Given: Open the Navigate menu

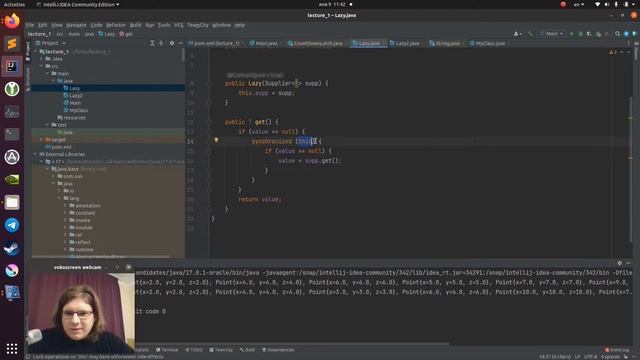Looking at the screenshot, I should 76,25.
